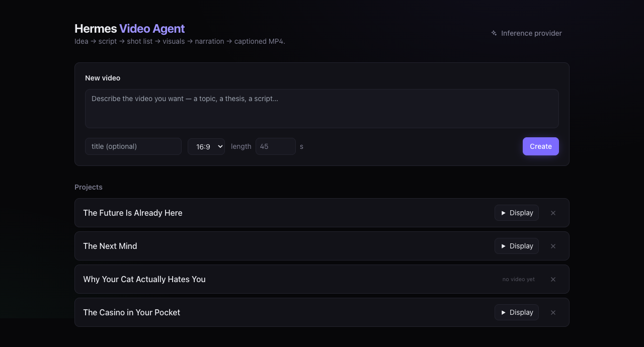Open the 16:9 aspect ratio dropdown

pos(206,146)
